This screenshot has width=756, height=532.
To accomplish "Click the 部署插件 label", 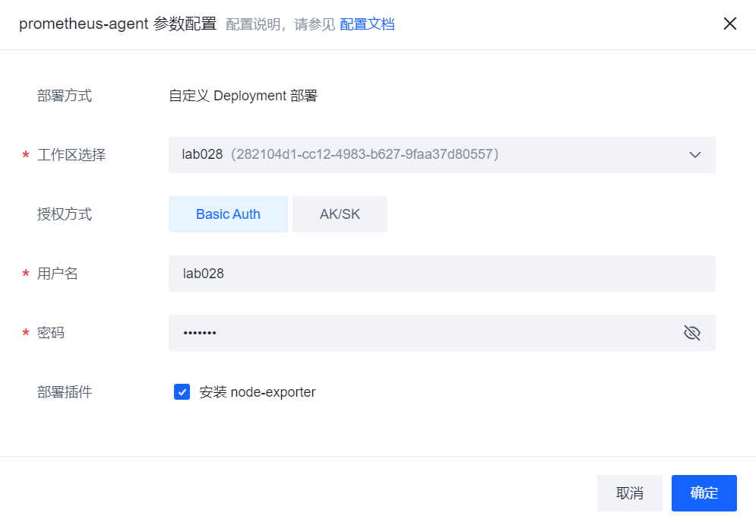I will [65, 392].
